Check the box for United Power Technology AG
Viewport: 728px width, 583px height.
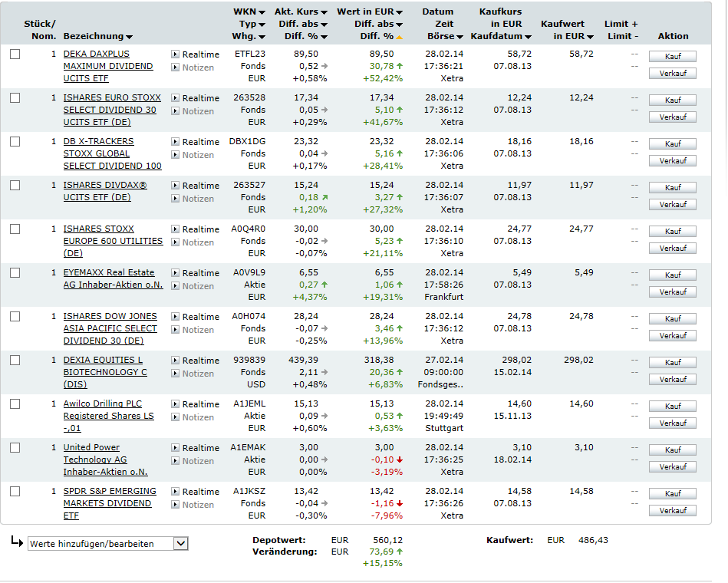pos(15,448)
